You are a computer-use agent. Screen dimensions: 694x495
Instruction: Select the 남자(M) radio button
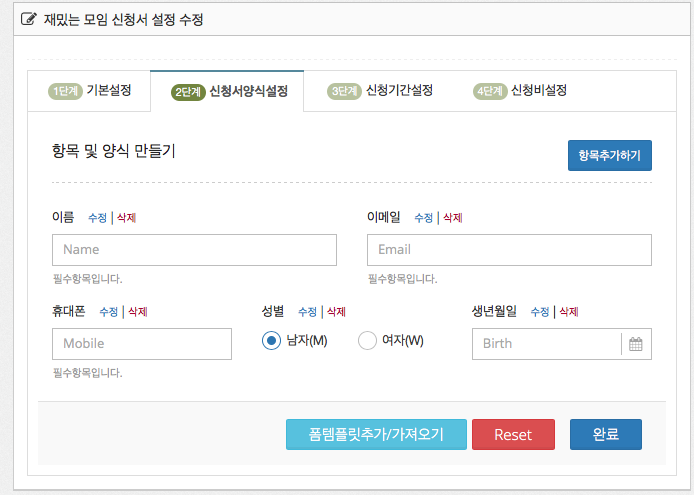[271, 341]
